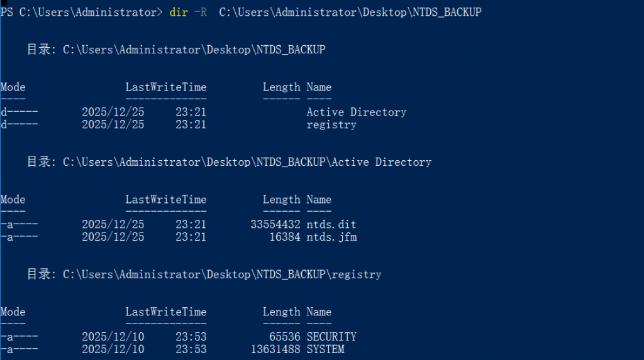Select the ntds.jfm file name
Image resolution: width=644 pixels, height=360 pixels.
[x=331, y=237]
